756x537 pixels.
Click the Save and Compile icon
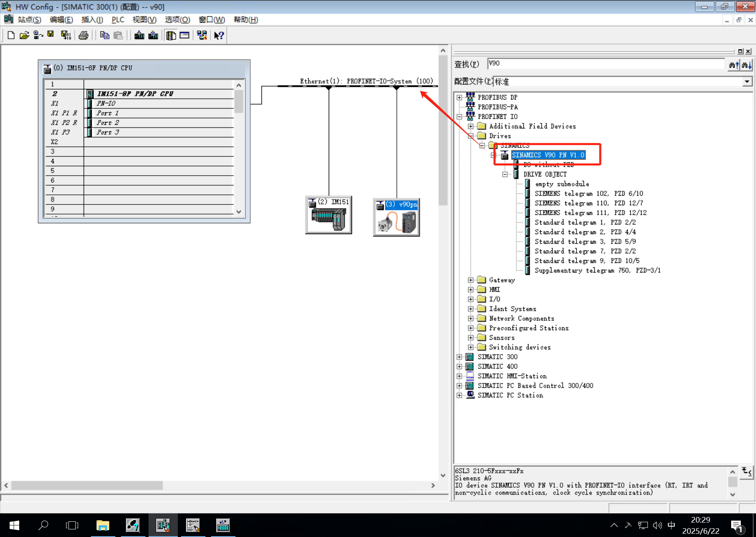(66, 35)
